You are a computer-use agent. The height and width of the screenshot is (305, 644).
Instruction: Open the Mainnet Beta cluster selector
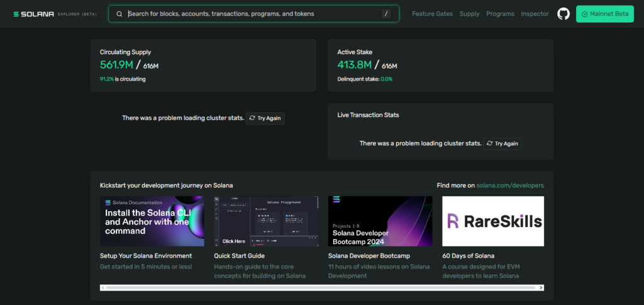click(605, 14)
